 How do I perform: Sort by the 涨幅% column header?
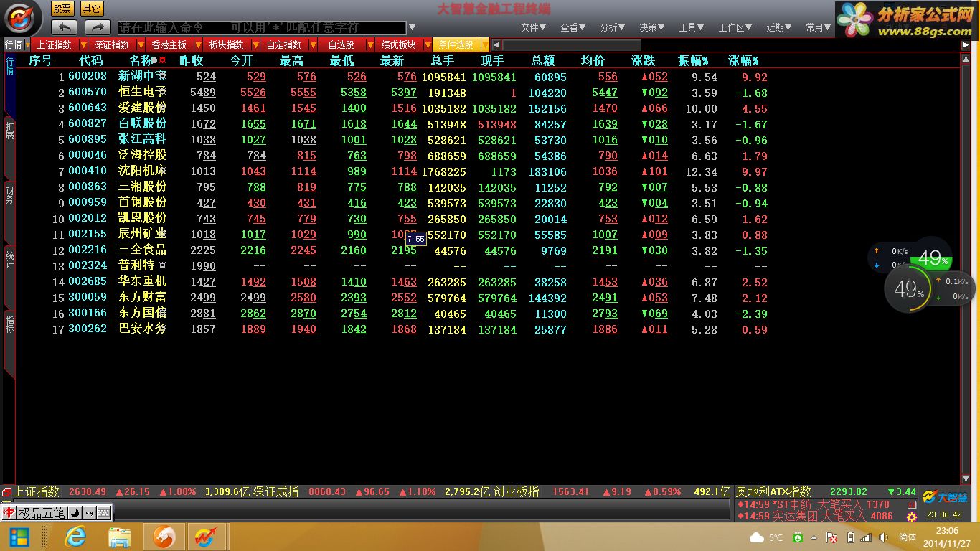[x=743, y=61]
